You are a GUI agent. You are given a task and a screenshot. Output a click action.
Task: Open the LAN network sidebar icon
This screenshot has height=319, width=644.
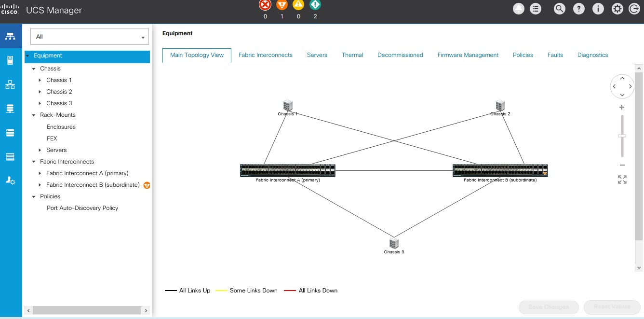10,85
